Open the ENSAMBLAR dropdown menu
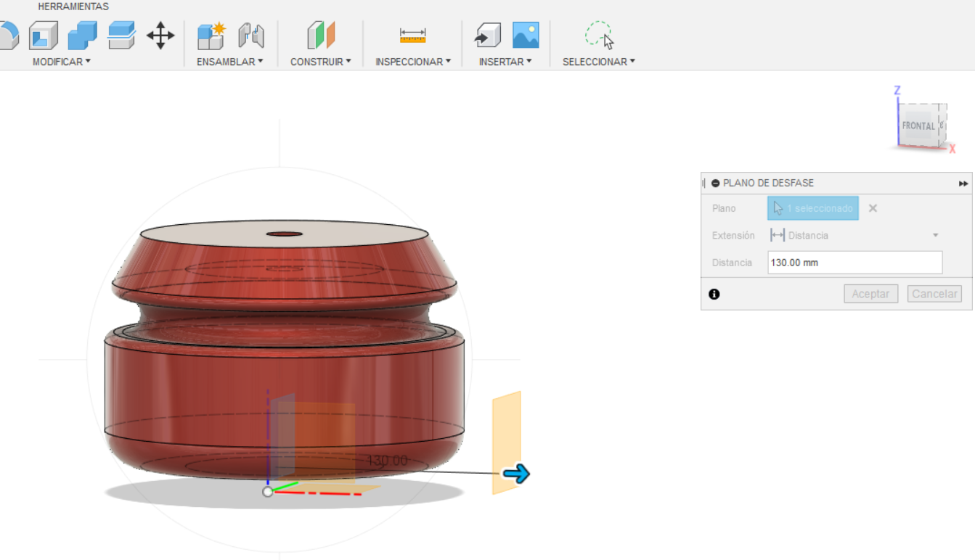The image size is (975, 560). click(x=230, y=62)
